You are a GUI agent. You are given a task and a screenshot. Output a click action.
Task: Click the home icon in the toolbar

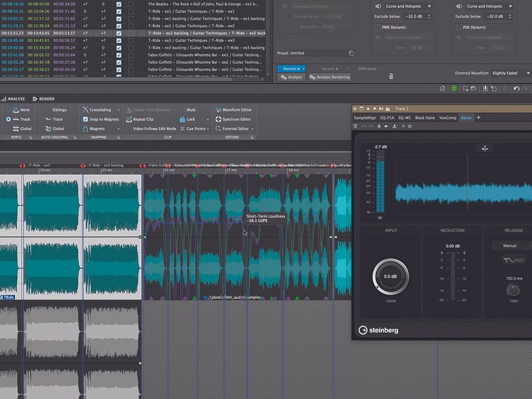point(442,89)
